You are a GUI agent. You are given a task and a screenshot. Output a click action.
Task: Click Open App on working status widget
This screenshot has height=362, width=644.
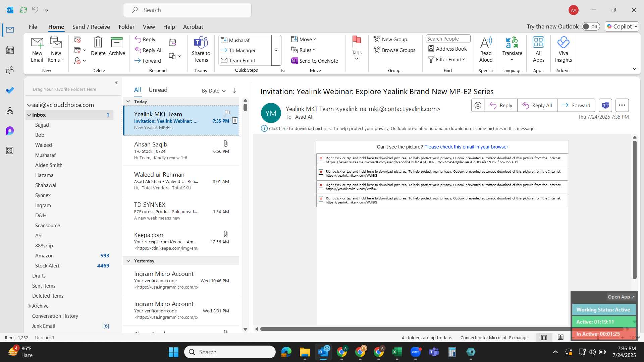(x=621, y=297)
